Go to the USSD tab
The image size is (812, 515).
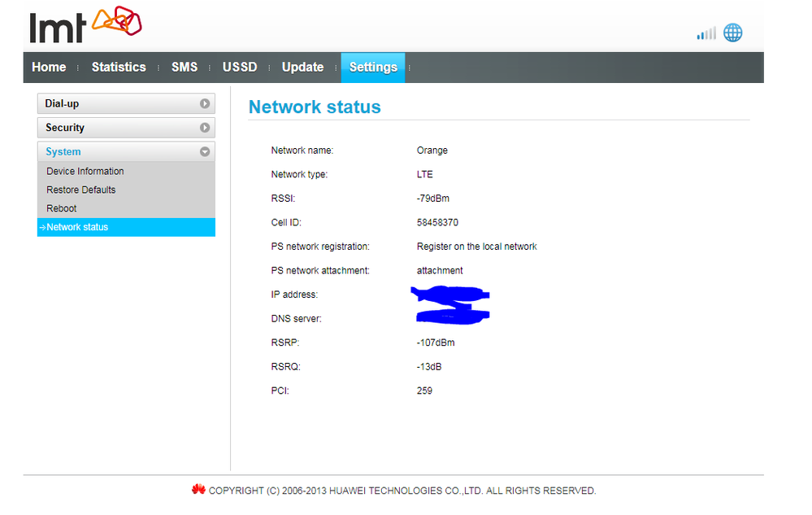pos(240,68)
